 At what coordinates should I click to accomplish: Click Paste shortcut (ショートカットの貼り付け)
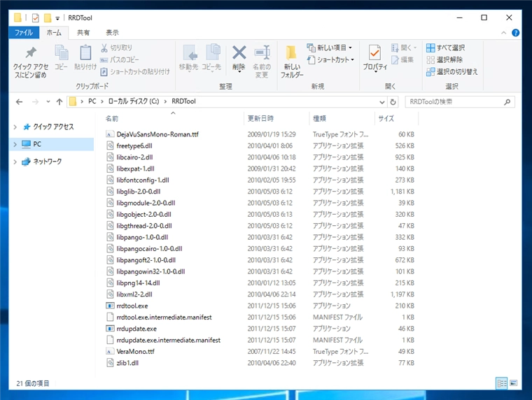tap(135, 71)
